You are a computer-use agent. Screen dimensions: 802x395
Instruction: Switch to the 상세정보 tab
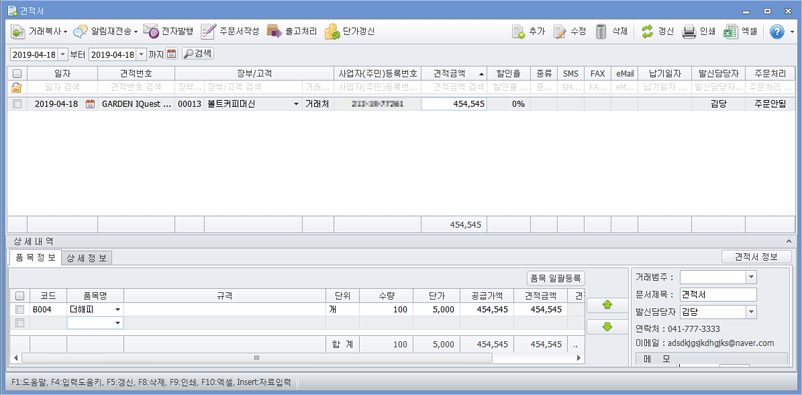coord(87,258)
